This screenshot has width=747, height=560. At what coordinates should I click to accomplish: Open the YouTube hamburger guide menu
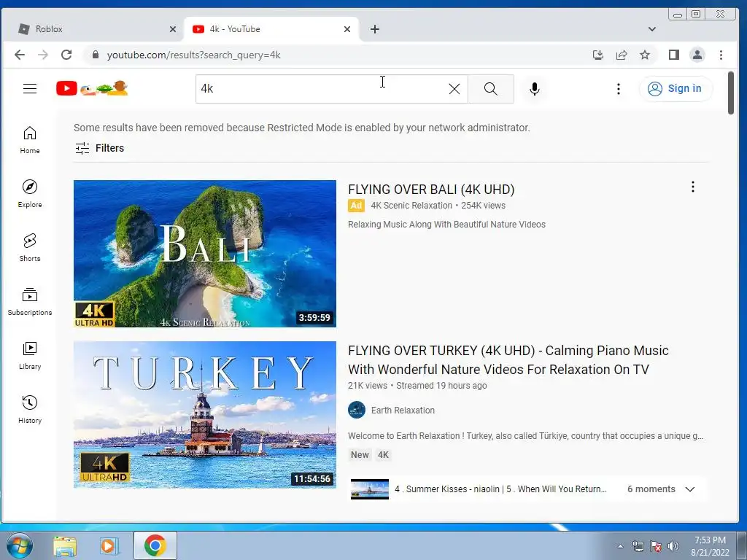click(x=30, y=88)
